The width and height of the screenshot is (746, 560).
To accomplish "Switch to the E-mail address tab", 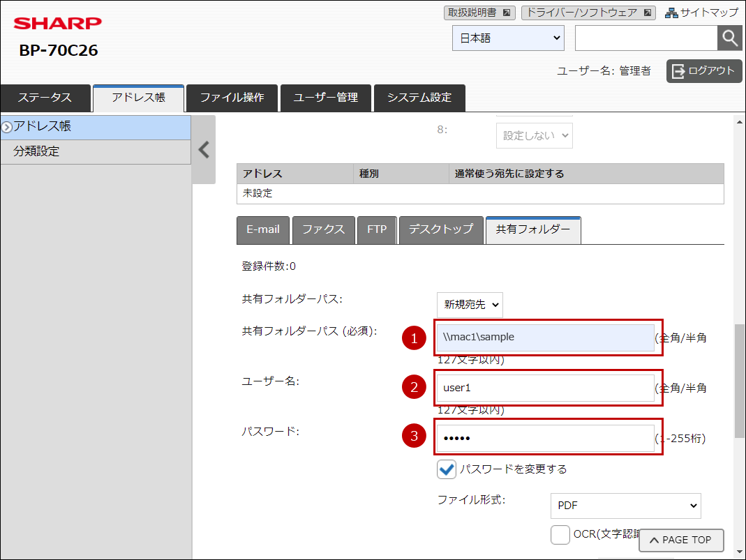I will 263,230.
